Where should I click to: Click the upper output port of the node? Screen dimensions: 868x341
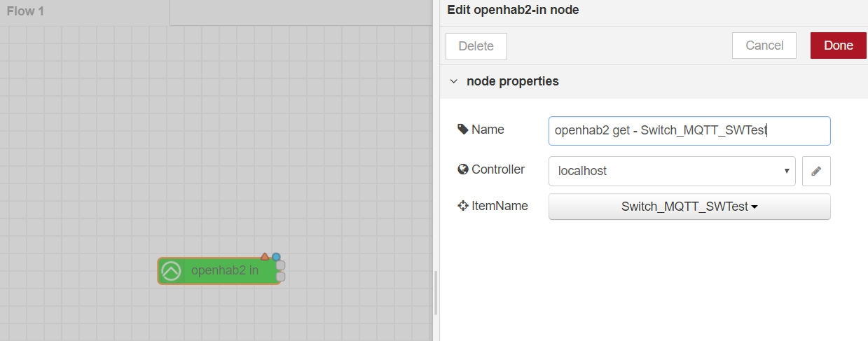click(280, 265)
